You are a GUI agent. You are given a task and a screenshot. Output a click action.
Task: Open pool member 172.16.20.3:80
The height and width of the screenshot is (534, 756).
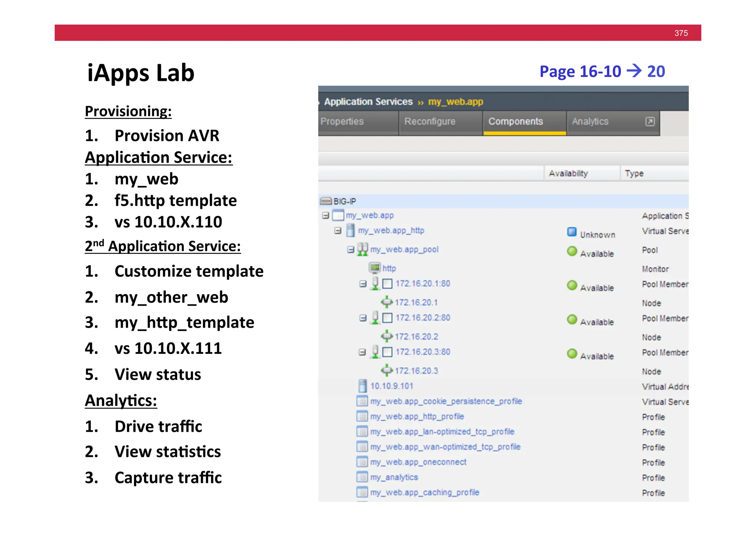(423, 352)
